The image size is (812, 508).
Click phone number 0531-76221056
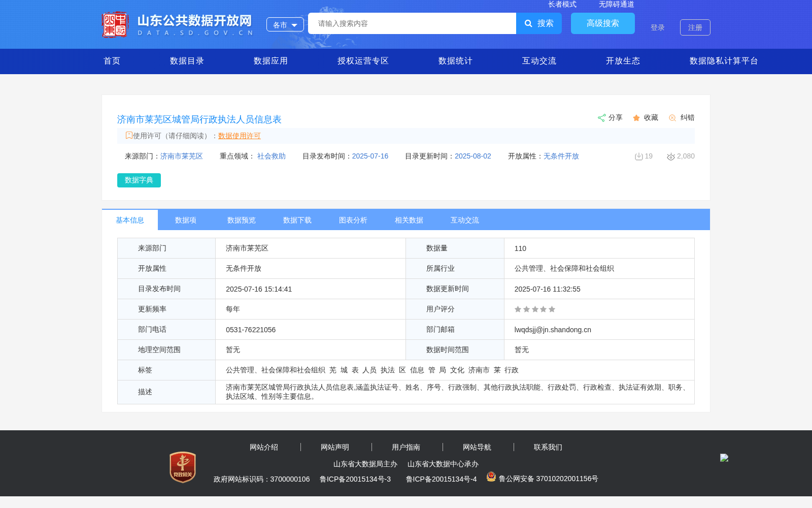(251, 330)
